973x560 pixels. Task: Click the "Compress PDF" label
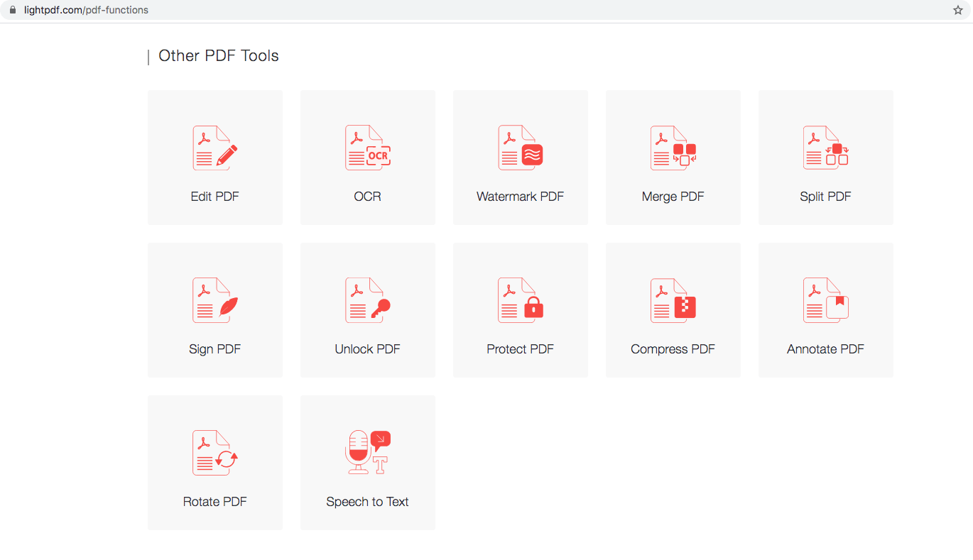pos(673,349)
